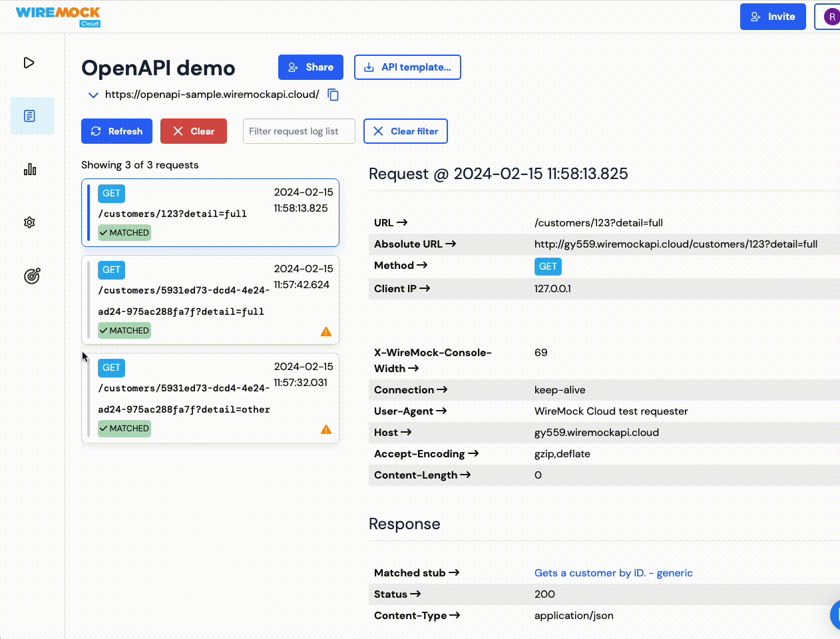The width and height of the screenshot is (840, 639).
Task: Click the Request @ 2024-02-15 heading
Action: [499, 174]
